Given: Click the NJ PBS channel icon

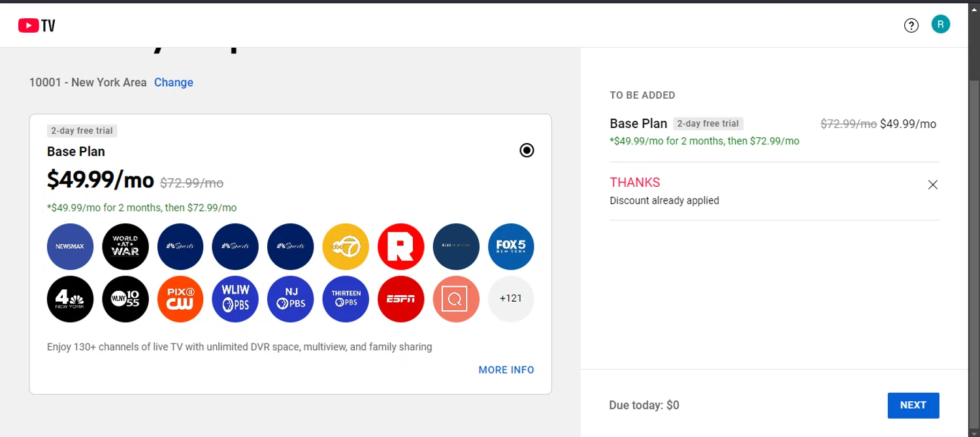Looking at the screenshot, I should [291, 299].
